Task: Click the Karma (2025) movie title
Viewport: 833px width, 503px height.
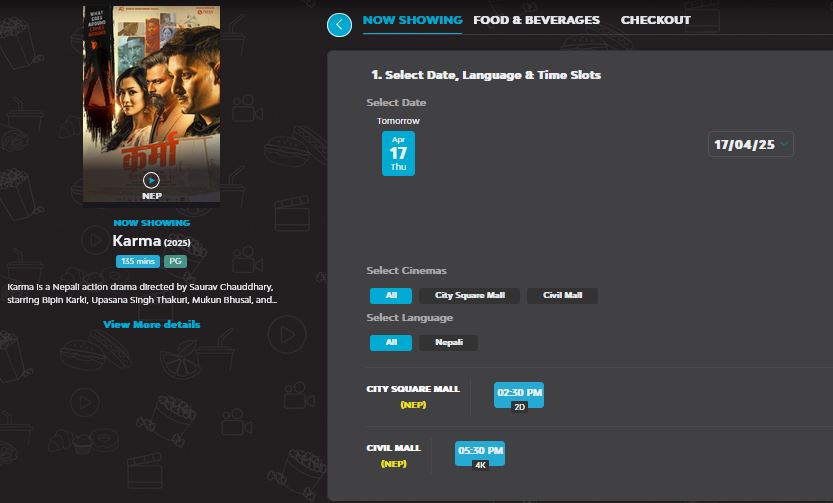Action: click(151, 242)
